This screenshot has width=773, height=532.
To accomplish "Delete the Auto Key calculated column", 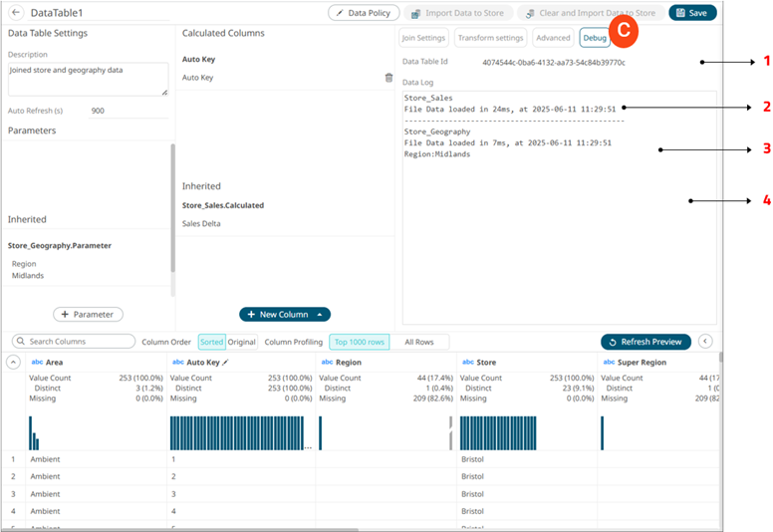I will click(x=388, y=78).
